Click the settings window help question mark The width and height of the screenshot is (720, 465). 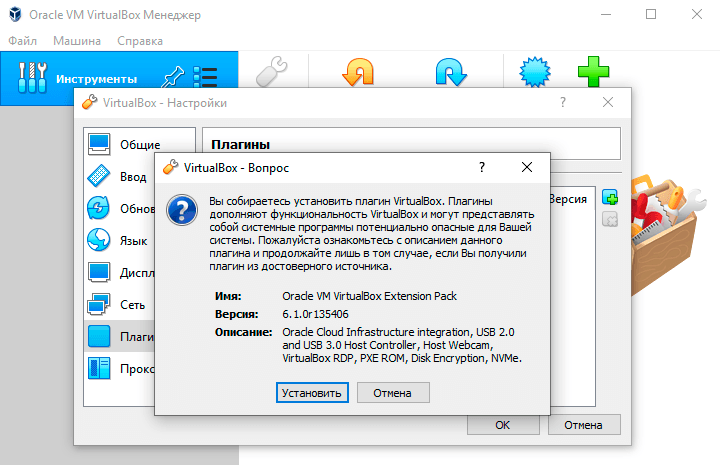tap(563, 102)
